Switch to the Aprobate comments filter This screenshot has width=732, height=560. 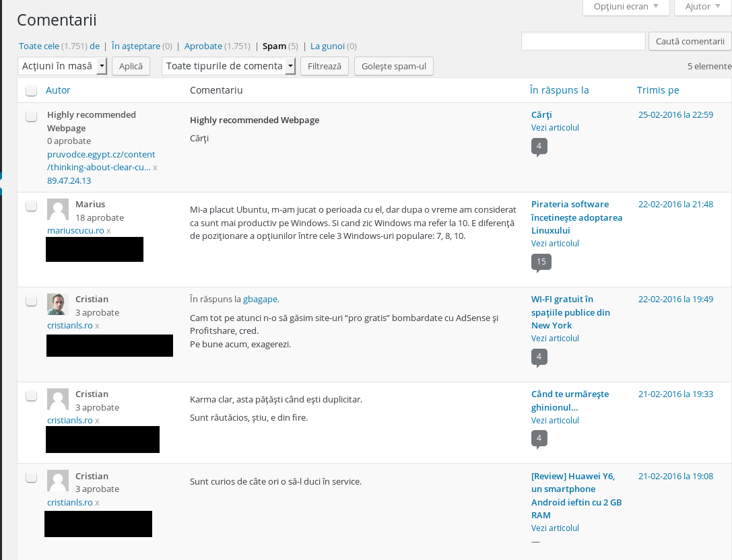[x=203, y=46]
